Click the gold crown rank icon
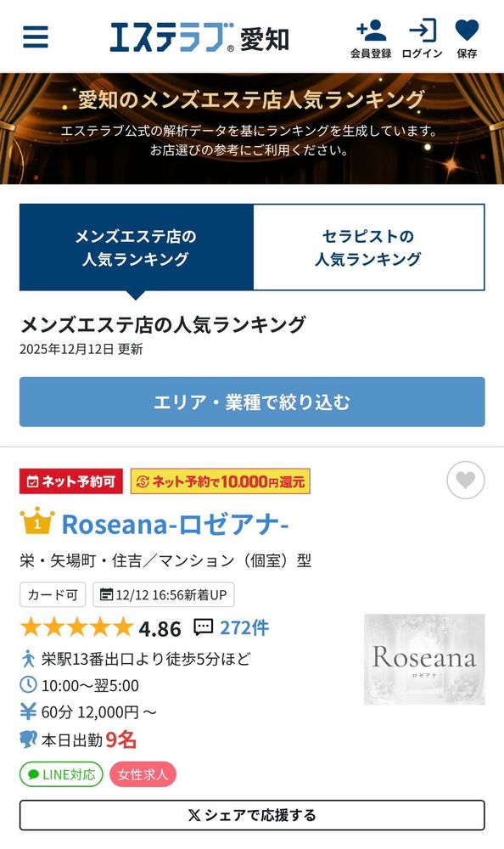 (x=37, y=521)
